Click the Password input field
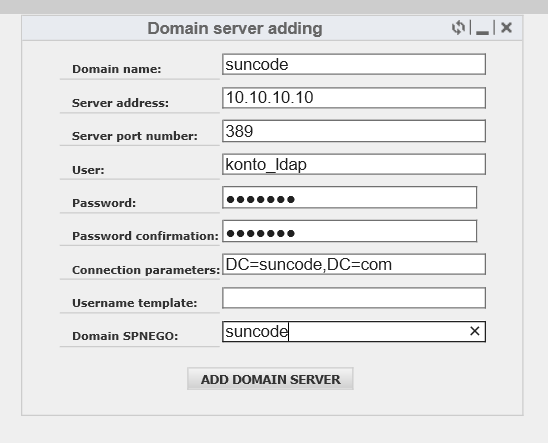 349,197
